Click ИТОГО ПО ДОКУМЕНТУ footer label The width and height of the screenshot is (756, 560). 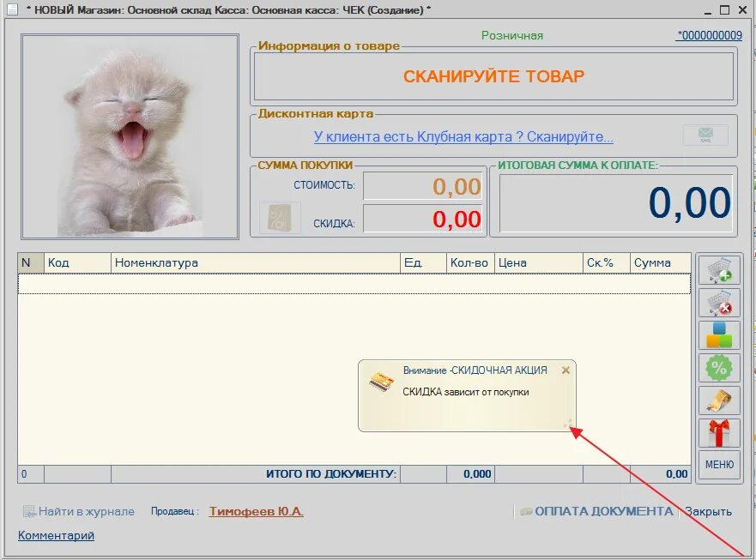[x=331, y=474]
